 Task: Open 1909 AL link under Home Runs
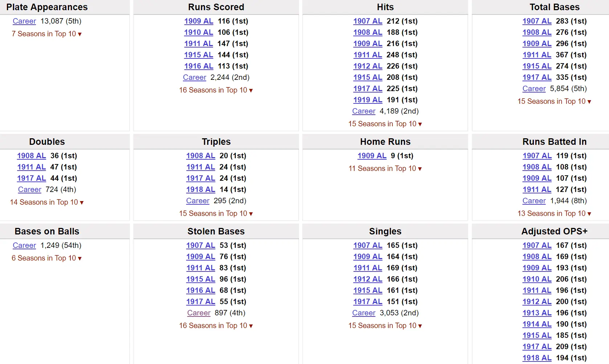[372, 156]
